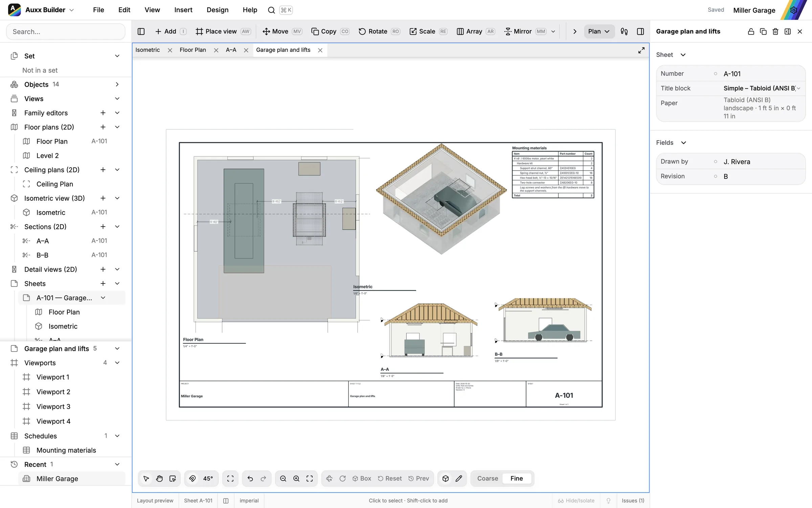Click the sidebar Search field
This screenshot has height=508, width=812.
pos(66,31)
